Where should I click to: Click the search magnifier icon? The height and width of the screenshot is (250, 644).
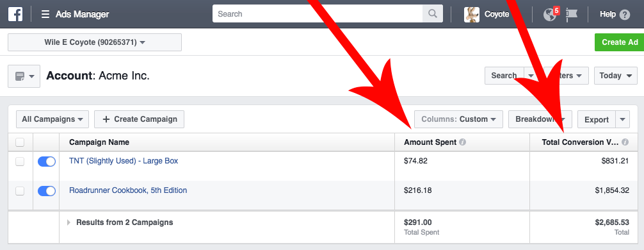[433, 13]
